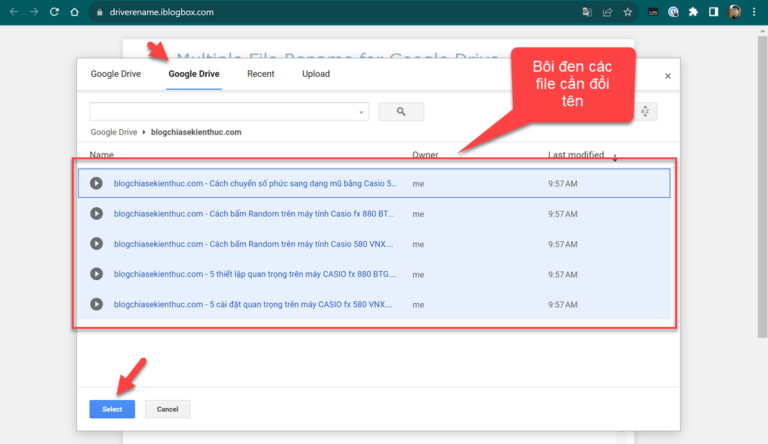The height and width of the screenshot is (444, 768).
Task: Click the search magnifier button
Action: coord(401,112)
